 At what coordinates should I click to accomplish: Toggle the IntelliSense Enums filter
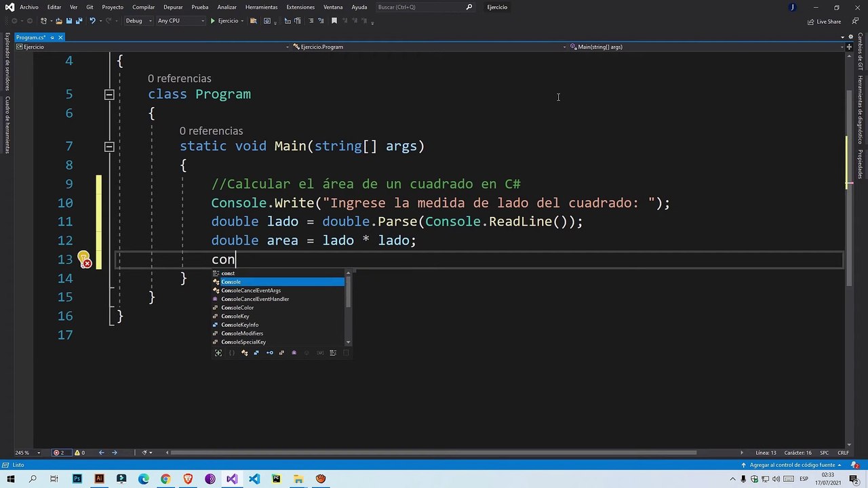[x=281, y=352]
